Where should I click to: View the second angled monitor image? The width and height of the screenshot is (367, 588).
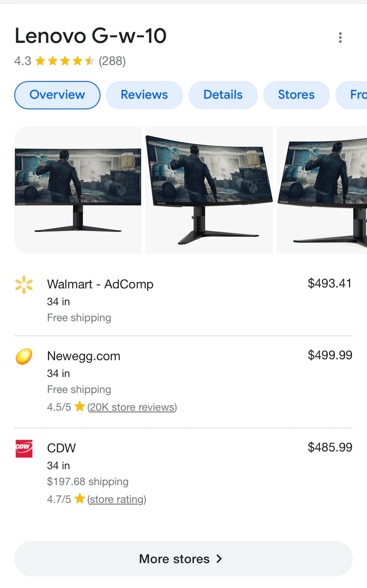pos(209,190)
